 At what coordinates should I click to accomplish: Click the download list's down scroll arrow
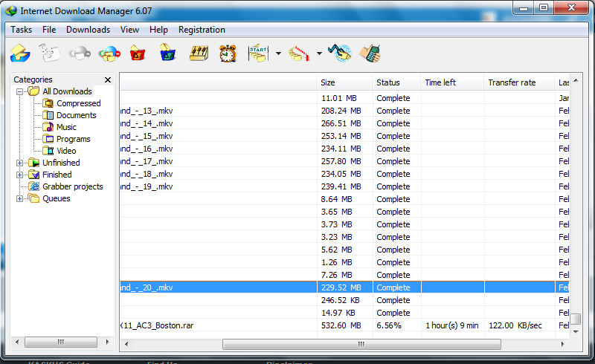click(x=576, y=332)
